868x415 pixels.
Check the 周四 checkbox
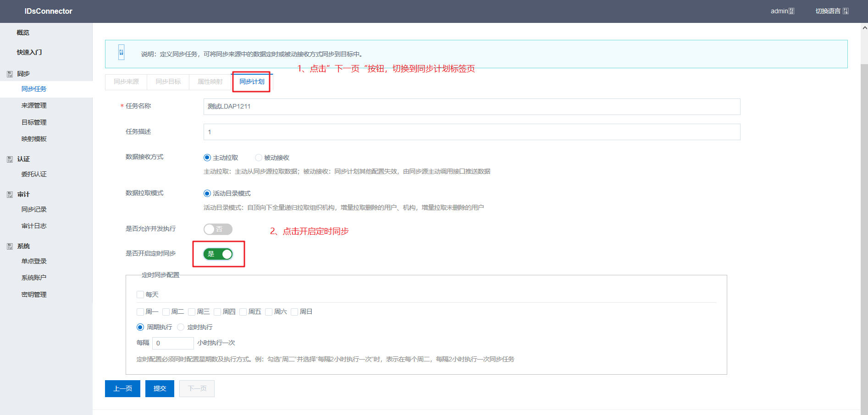tap(217, 312)
